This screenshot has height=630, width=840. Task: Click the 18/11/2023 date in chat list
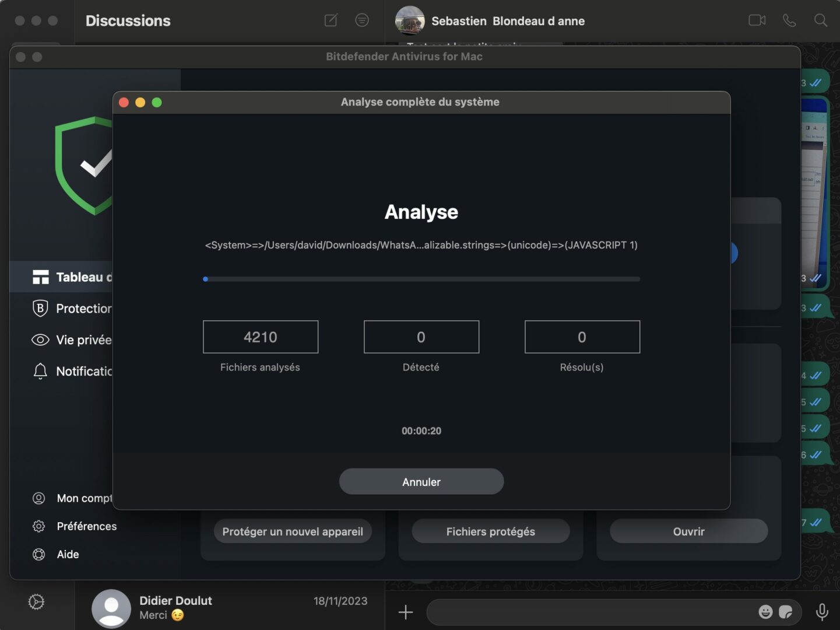[x=340, y=601]
